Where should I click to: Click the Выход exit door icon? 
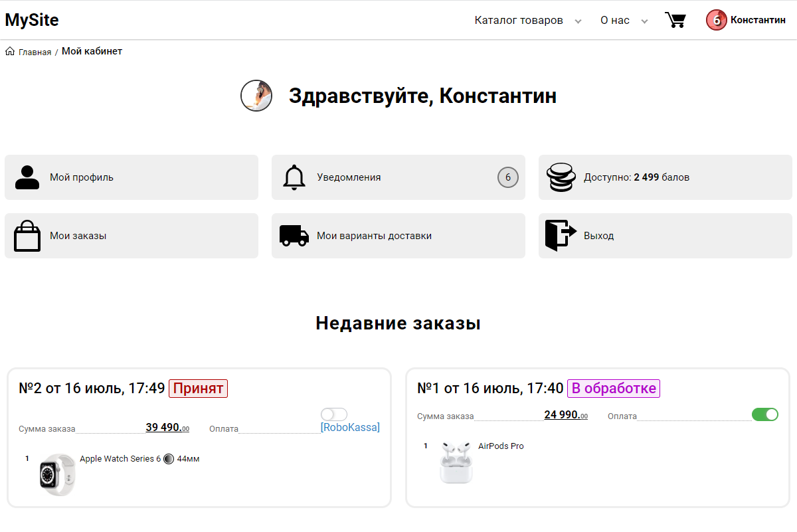click(561, 235)
